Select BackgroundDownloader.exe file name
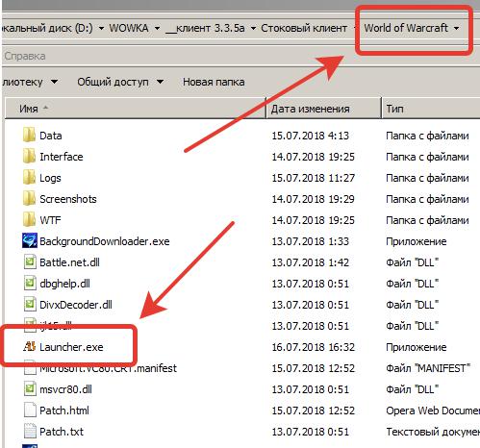 pos(105,241)
